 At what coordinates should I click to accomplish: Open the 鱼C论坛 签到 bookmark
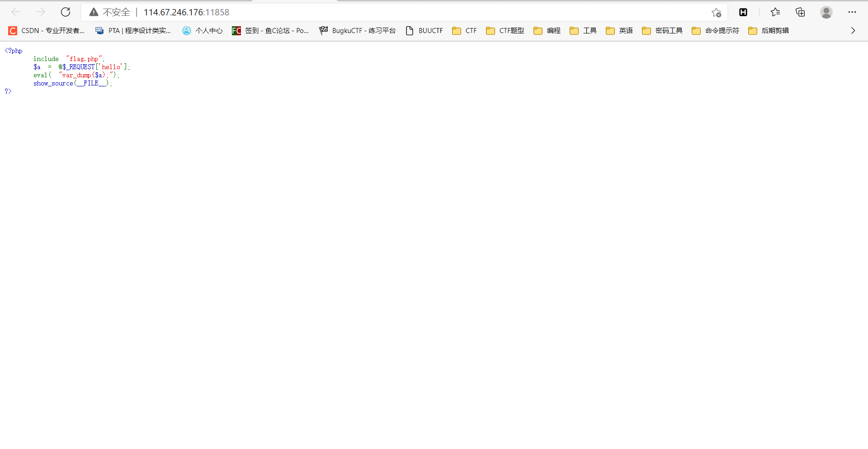click(270, 30)
